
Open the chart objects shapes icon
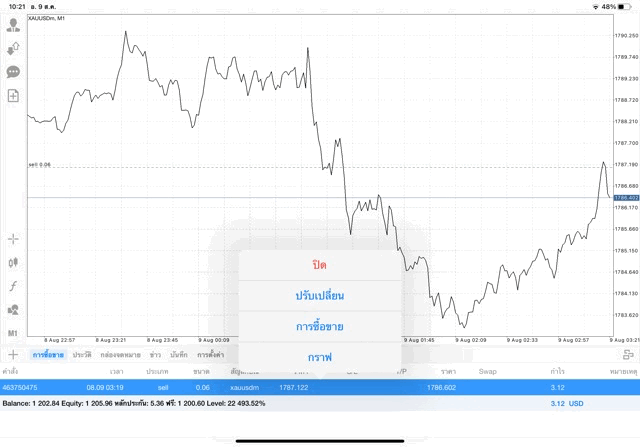tap(14, 308)
